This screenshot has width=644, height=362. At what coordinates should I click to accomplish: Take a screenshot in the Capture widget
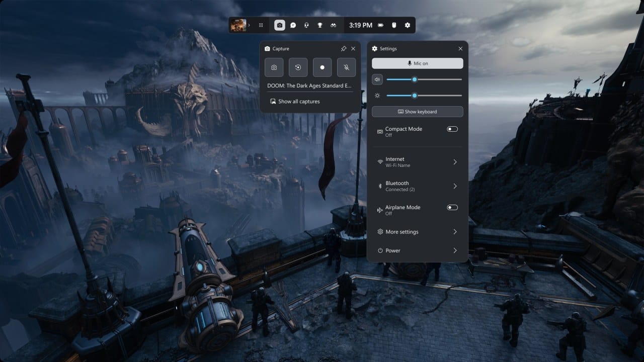[273, 67]
